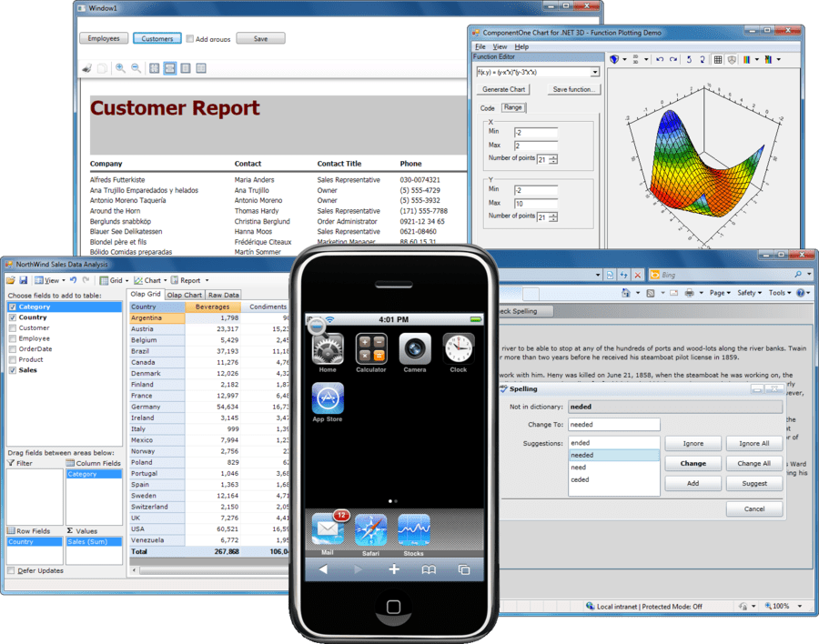This screenshot has width=819, height=644.
Task: Check the OrderDate field checkbox
Action: (x=13, y=349)
